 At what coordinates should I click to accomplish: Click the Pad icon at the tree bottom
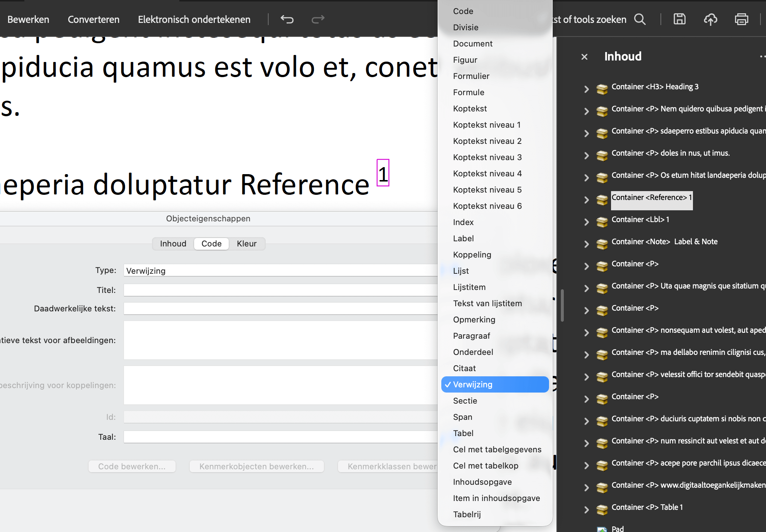tap(602, 528)
